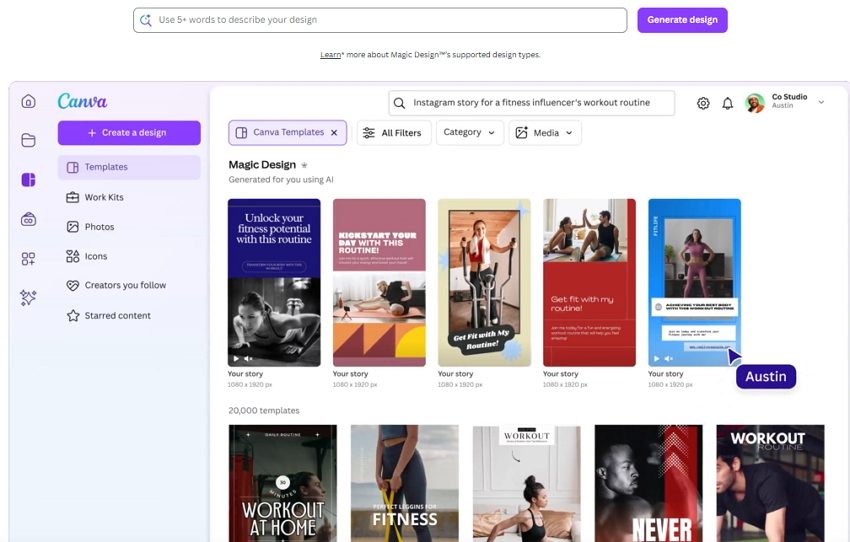Viewport: 850px width, 542px height.
Task: Open the Brand hub icon in rail
Action: 28,219
